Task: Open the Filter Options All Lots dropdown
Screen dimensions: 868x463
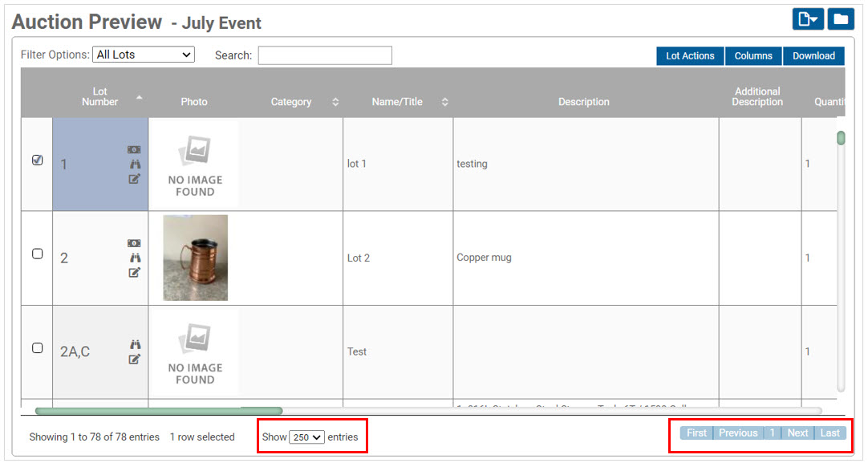Action: (x=144, y=55)
